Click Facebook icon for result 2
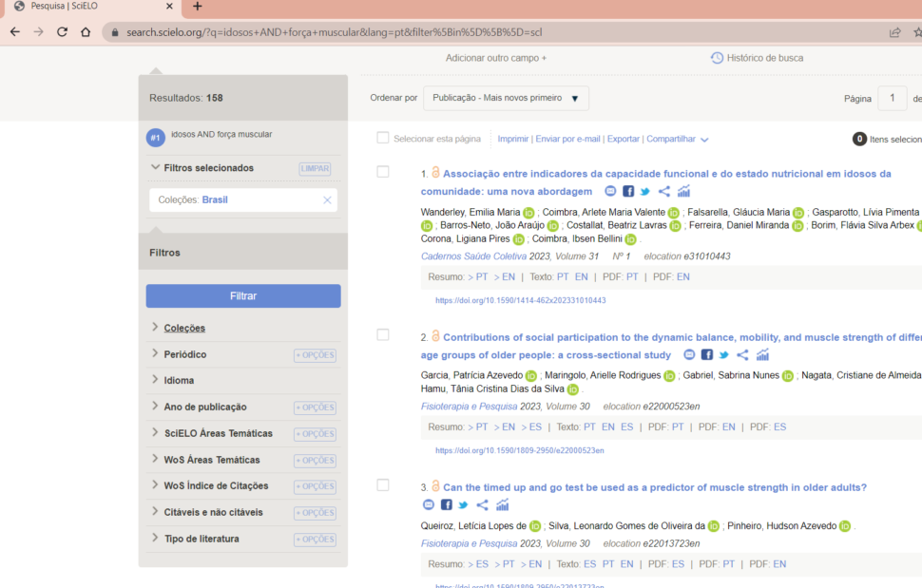This screenshot has width=922, height=588. tap(707, 355)
